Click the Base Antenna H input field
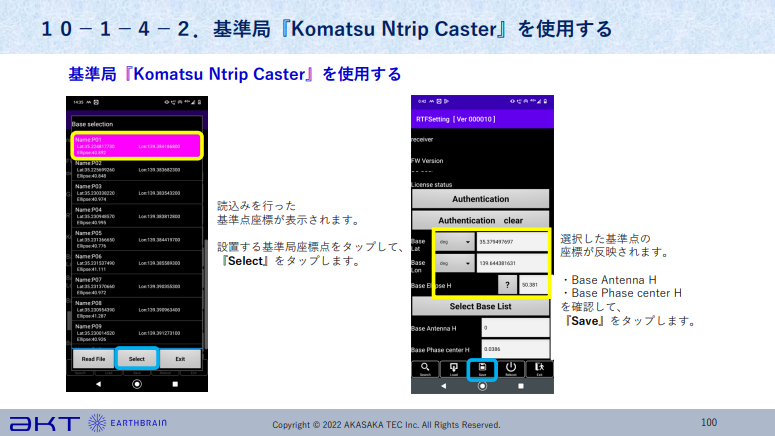This screenshot has width=775, height=436. (516, 328)
